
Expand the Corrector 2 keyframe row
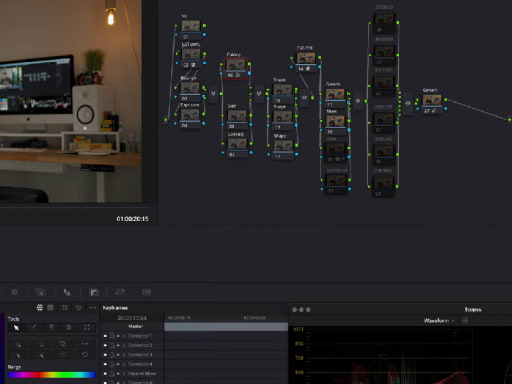(x=124, y=345)
